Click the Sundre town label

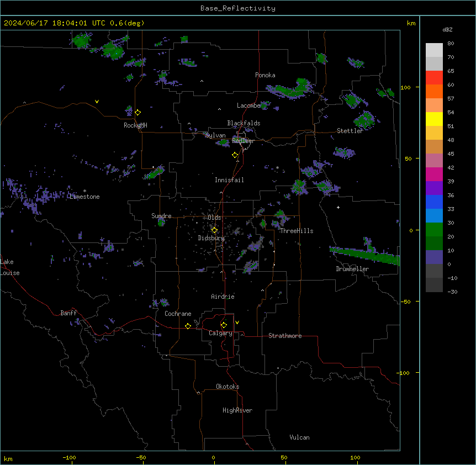161,216
